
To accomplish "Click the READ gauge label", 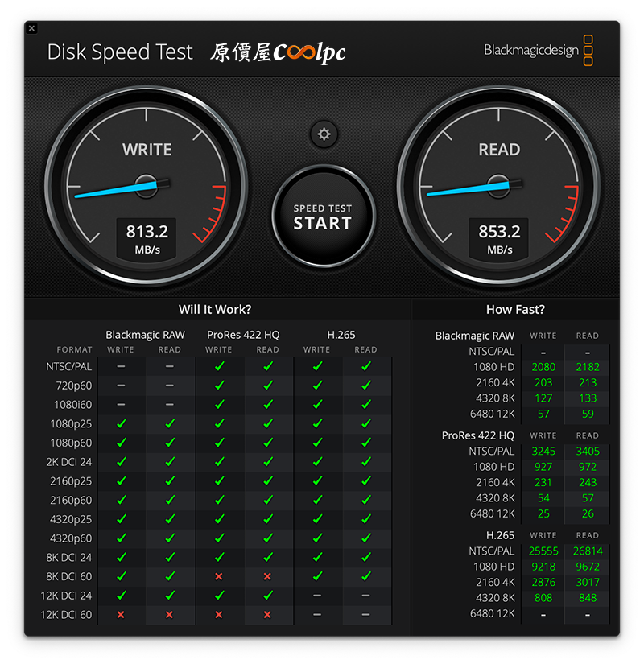I will [x=499, y=150].
